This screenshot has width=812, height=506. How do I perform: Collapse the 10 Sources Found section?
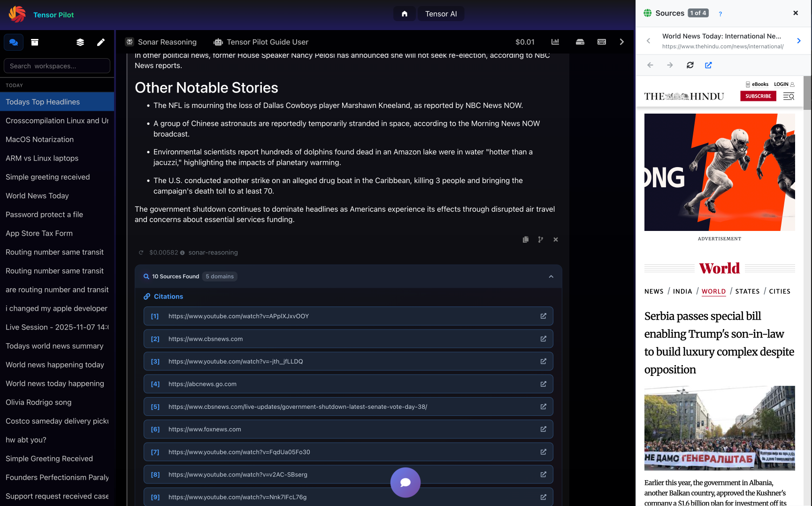(551, 276)
